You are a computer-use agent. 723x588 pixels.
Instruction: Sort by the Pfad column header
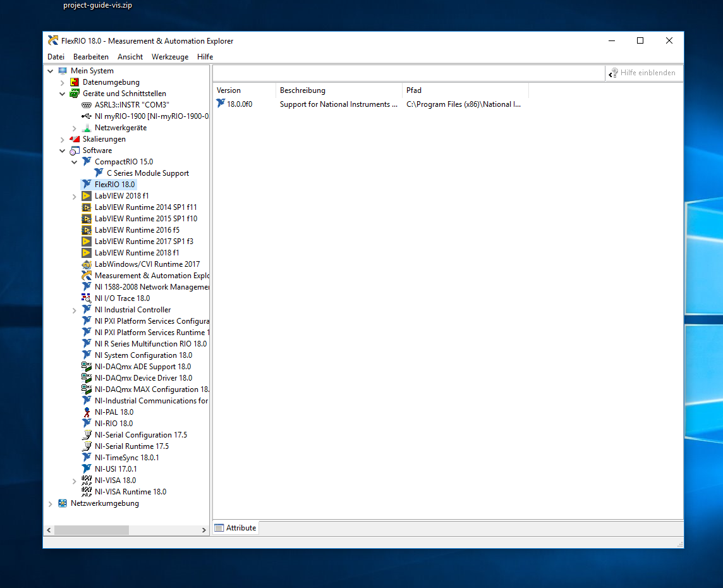click(465, 90)
